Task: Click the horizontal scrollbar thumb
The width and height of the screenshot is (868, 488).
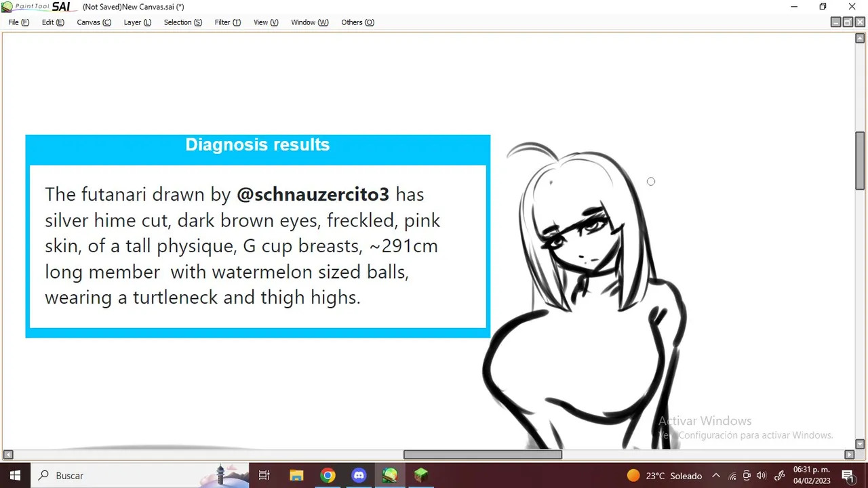Action: [x=483, y=454]
